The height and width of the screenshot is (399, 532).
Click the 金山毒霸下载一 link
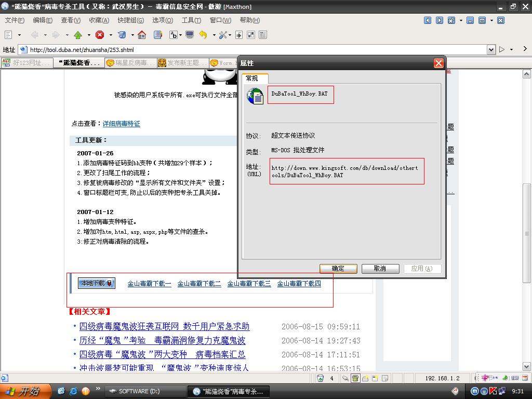click(149, 284)
